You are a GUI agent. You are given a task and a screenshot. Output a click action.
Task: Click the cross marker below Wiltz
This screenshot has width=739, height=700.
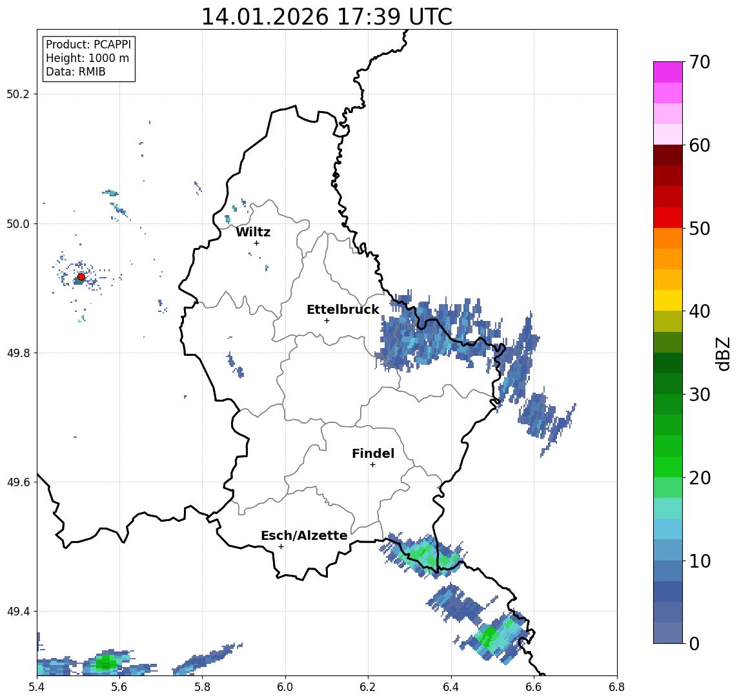click(x=256, y=243)
